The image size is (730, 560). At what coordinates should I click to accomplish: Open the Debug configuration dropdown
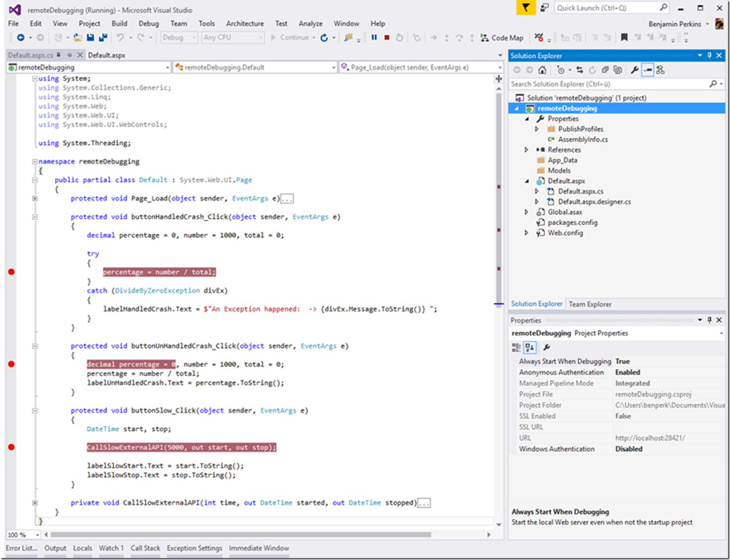tap(179, 37)
